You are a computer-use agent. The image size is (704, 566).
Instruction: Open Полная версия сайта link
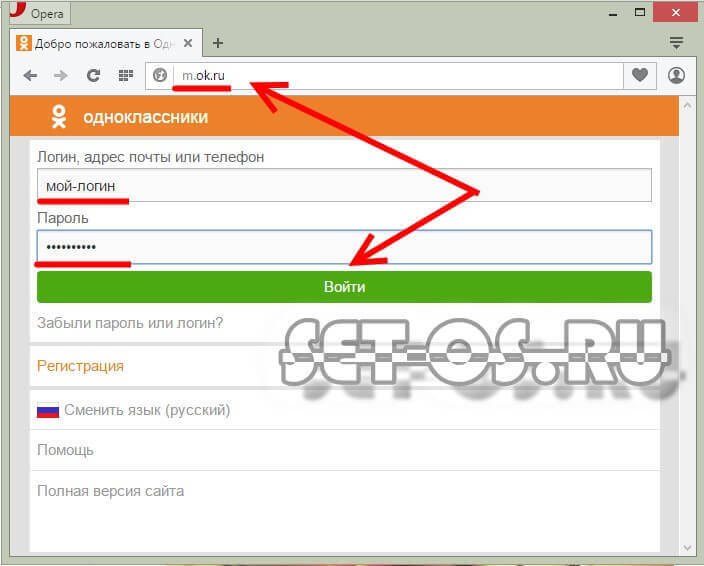click(x=110, y=491)
